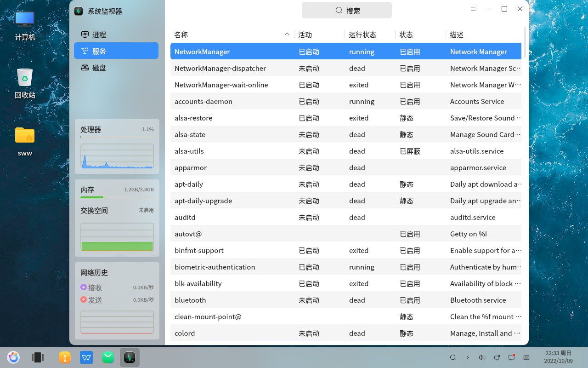Open the volume control tray icon
Viewport: 588px width, 368px height.
(482, 357)
